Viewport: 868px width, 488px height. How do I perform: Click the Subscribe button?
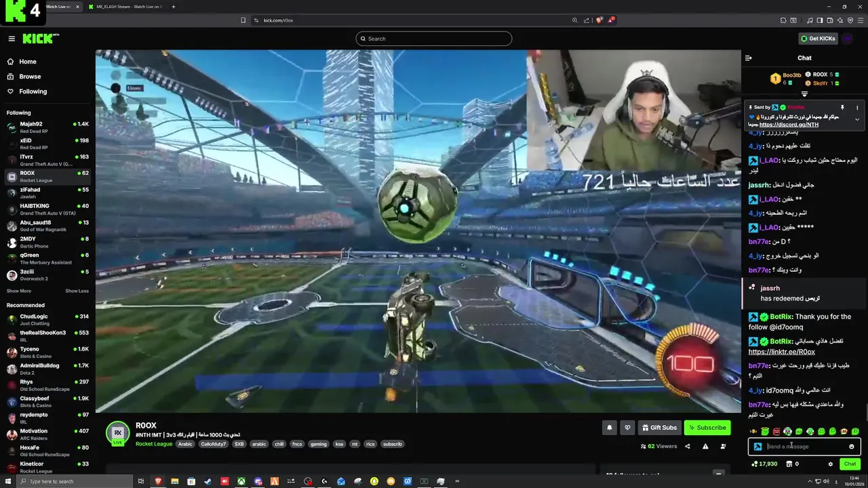[x=707, y=428]
